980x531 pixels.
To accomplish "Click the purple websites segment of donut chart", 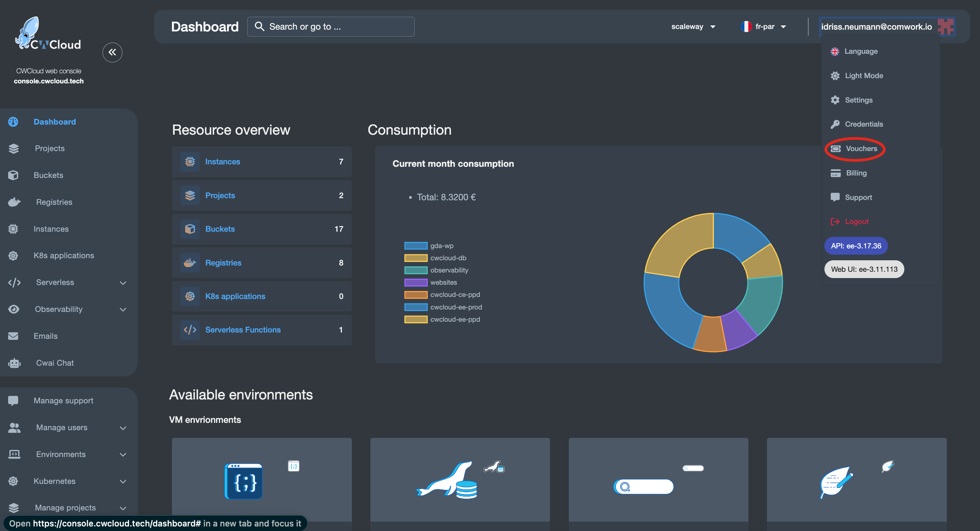I will pos(738,330).
